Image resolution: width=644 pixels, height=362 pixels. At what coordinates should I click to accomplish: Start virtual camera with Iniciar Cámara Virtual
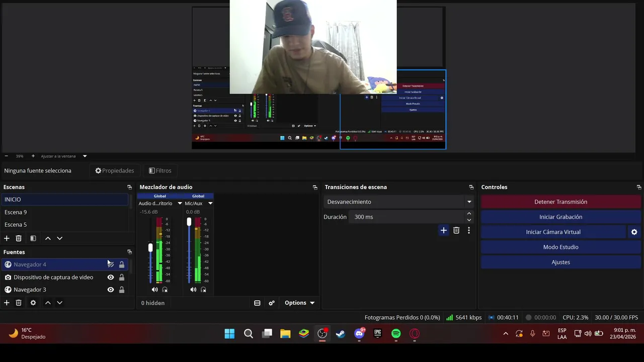553,232
